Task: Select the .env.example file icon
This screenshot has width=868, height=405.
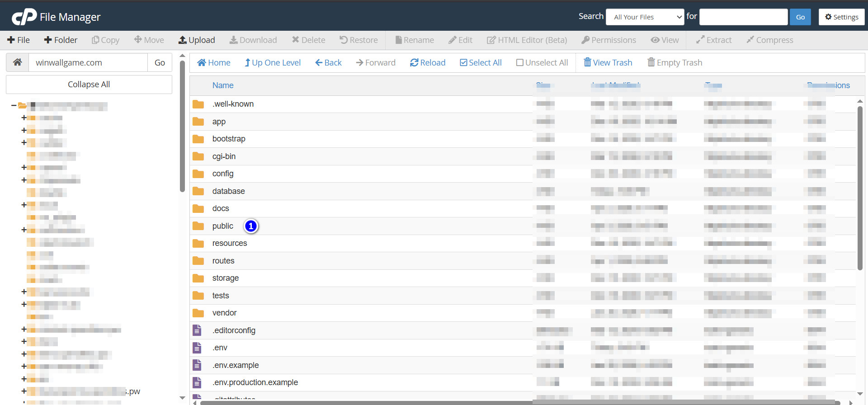Action: (197, 365)
